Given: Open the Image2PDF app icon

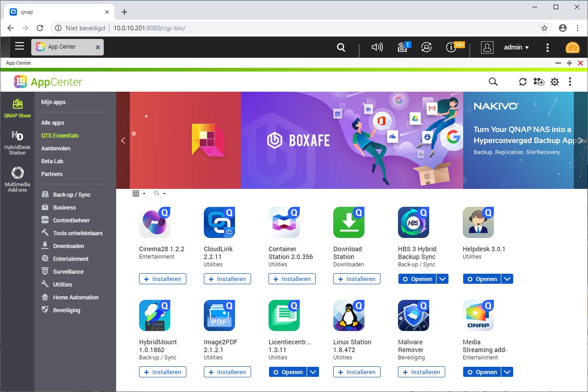Looking at the screenshot, I should (219, 315).
